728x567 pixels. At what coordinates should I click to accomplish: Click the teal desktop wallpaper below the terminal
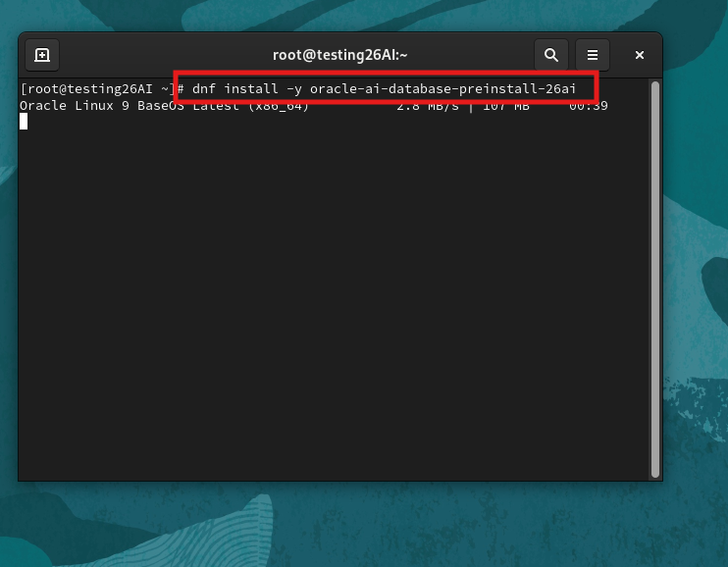[363, 525]
